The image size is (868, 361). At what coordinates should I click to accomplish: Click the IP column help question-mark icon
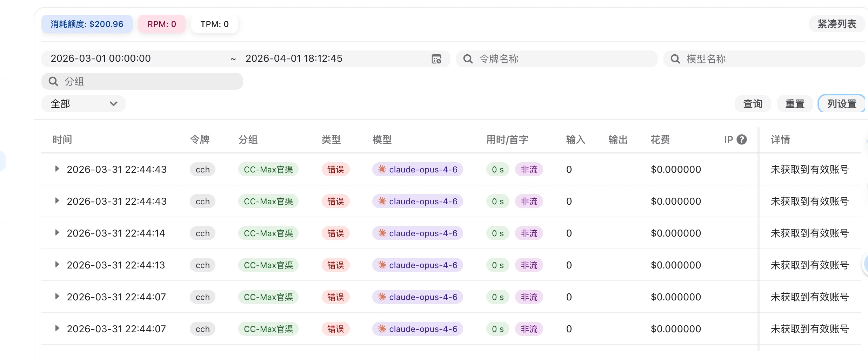click(741, 139)
